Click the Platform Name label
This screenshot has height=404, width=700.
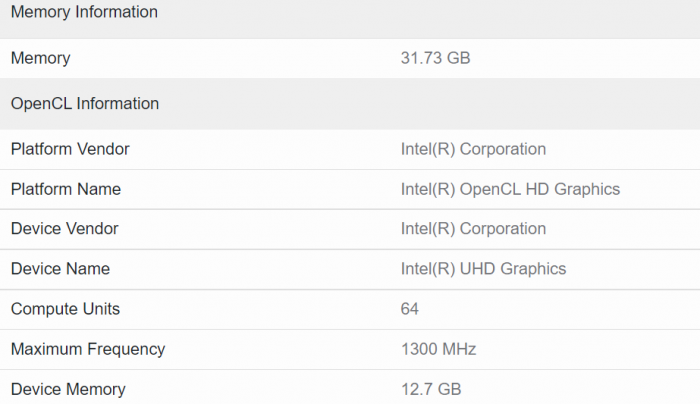coord(66,189)
